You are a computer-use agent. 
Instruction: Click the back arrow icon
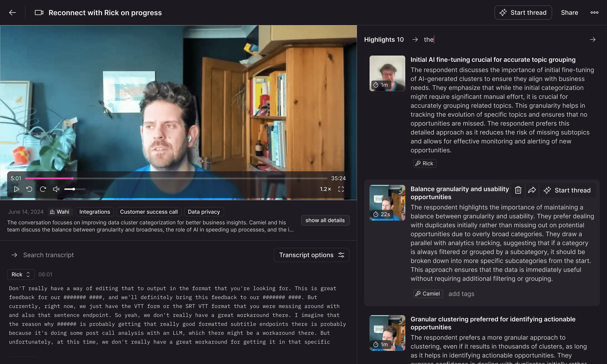12,12
